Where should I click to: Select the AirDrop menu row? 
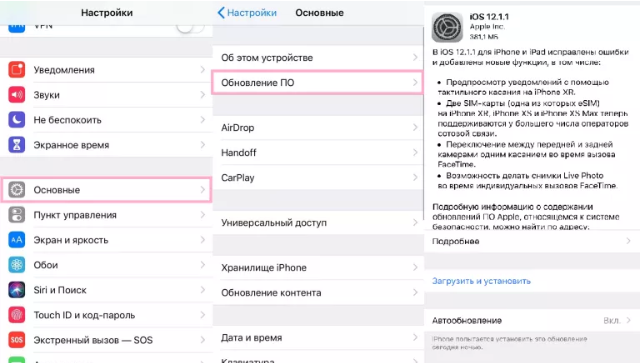[318, 128]
